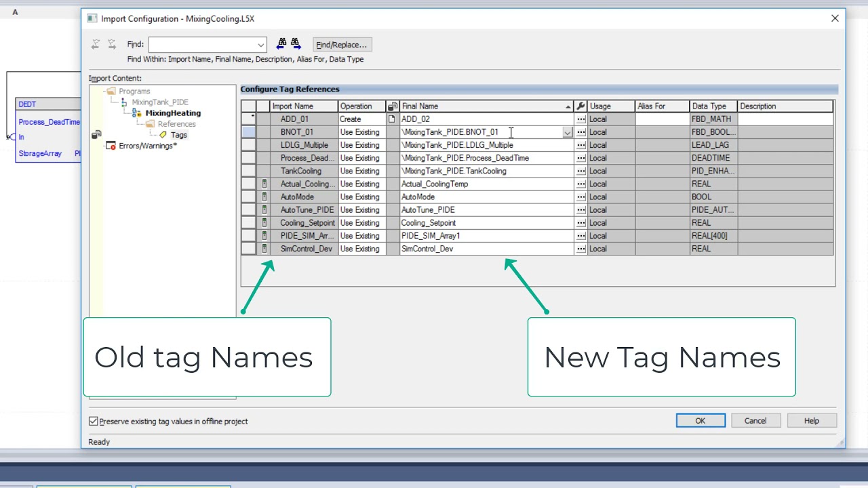Select References node in the tree
This screenshot has height=488, width=868.
point(176,124)
